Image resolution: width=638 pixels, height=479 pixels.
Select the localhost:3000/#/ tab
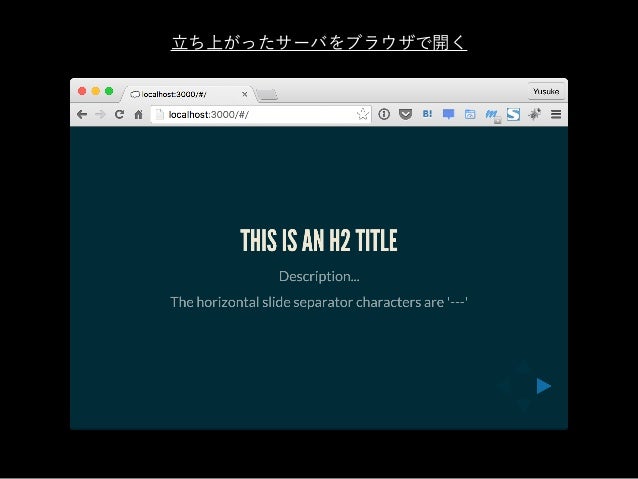click(188, 94)
